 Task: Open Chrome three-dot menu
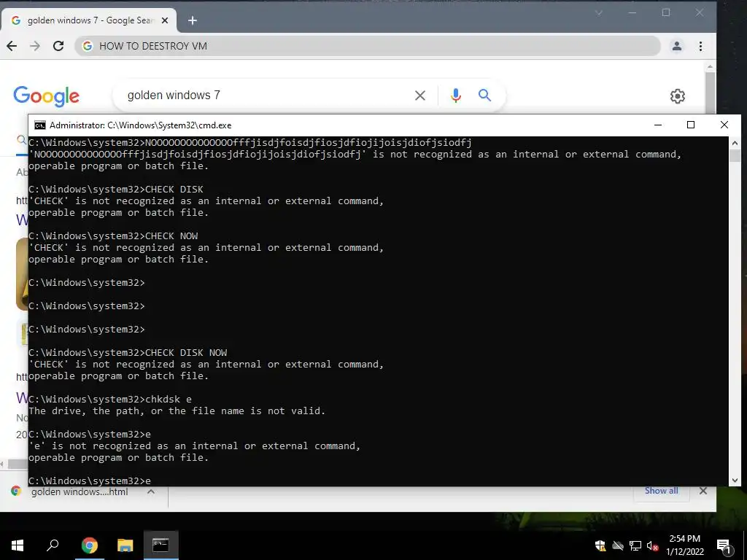700,46
